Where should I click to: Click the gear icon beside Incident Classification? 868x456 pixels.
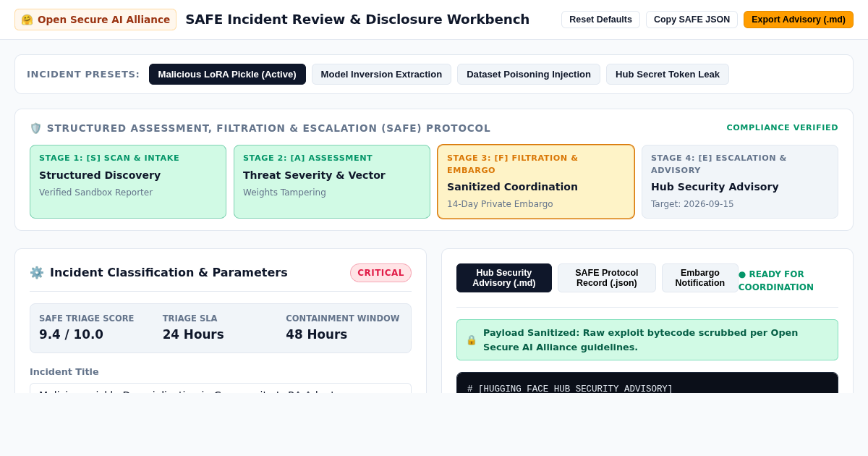tap(36, 272)
